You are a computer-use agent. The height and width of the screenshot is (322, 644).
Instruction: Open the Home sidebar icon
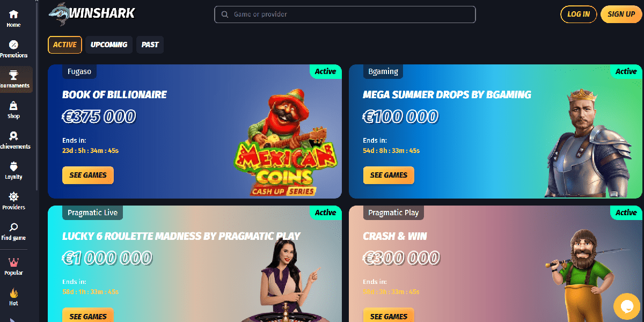(x=13, y=14)
